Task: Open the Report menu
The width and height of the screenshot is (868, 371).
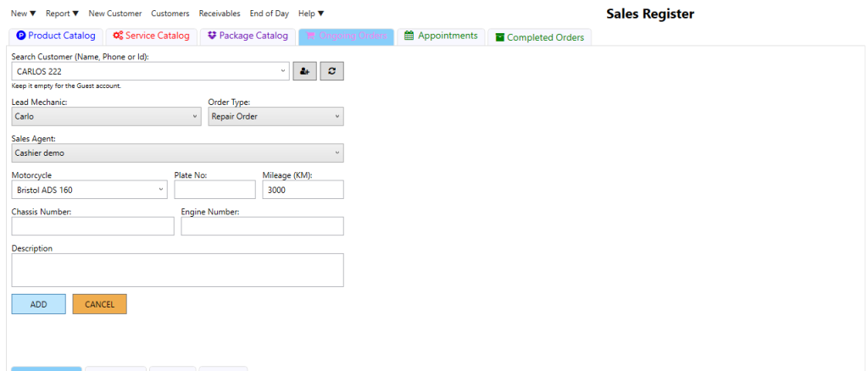Action: 62,14
